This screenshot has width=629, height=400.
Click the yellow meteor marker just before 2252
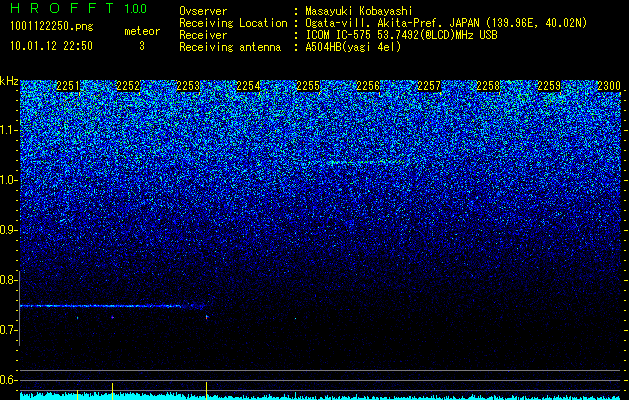[112, 392]
